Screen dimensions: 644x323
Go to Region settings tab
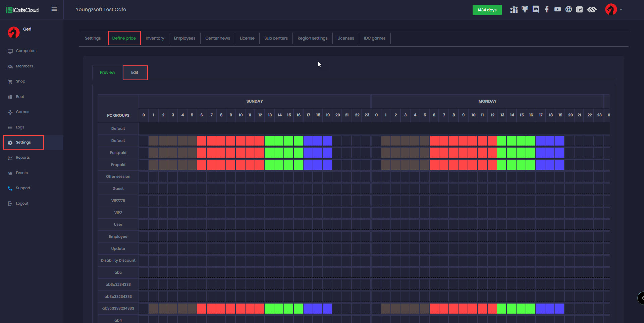[x=312, y=38]
